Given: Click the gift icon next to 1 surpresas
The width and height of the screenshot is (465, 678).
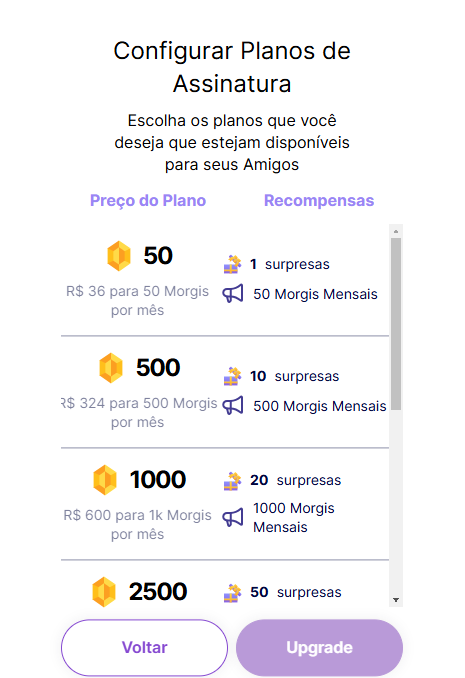Looking at the screenshot, I should [x=232, y=264].
